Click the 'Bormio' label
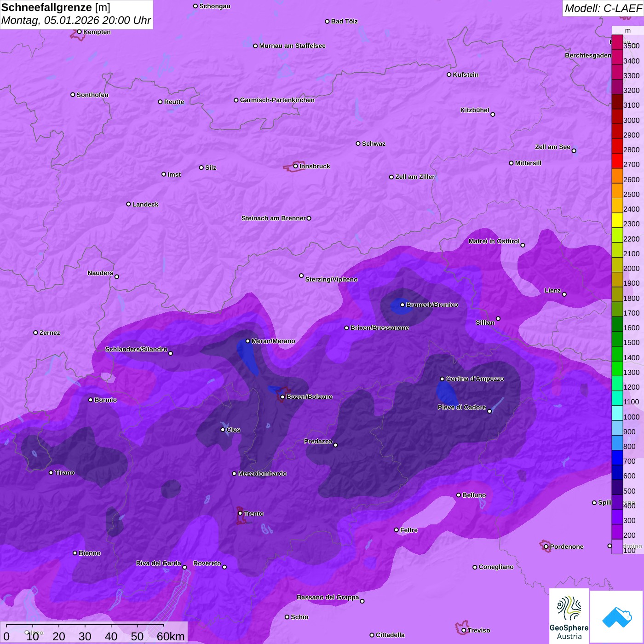The width and height of the screenshot is (644, 644). 105,400
